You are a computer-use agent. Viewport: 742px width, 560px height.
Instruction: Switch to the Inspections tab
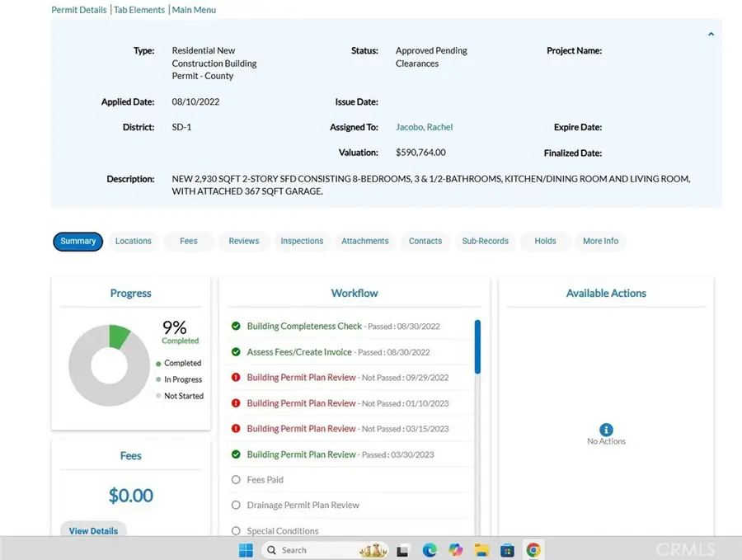tap(302, 241)
